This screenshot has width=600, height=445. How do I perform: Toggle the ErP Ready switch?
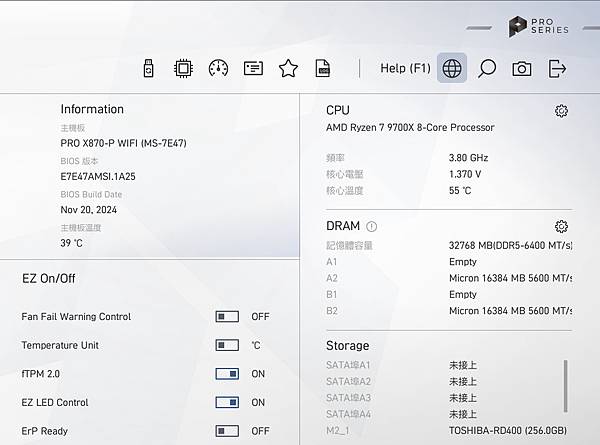point(227,431)
